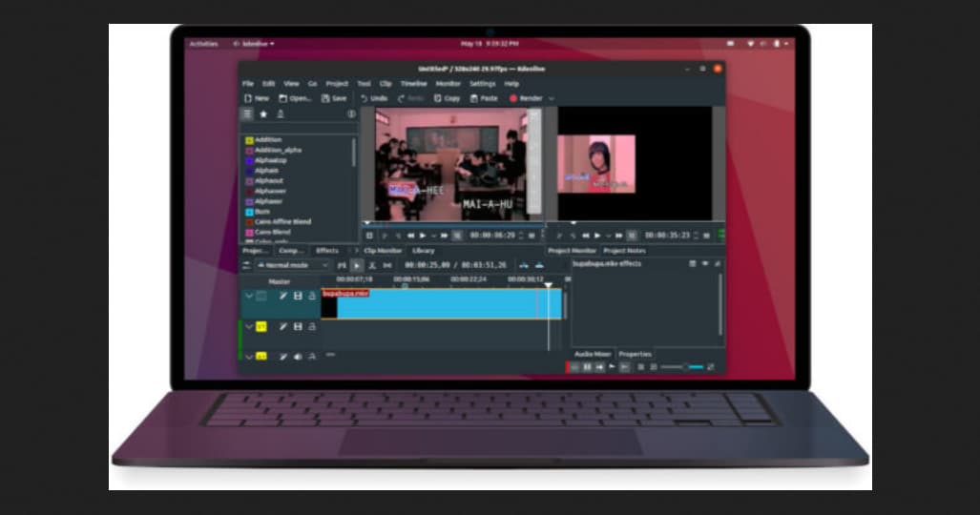Click the Save toolbar button

(x=334, y=98)
